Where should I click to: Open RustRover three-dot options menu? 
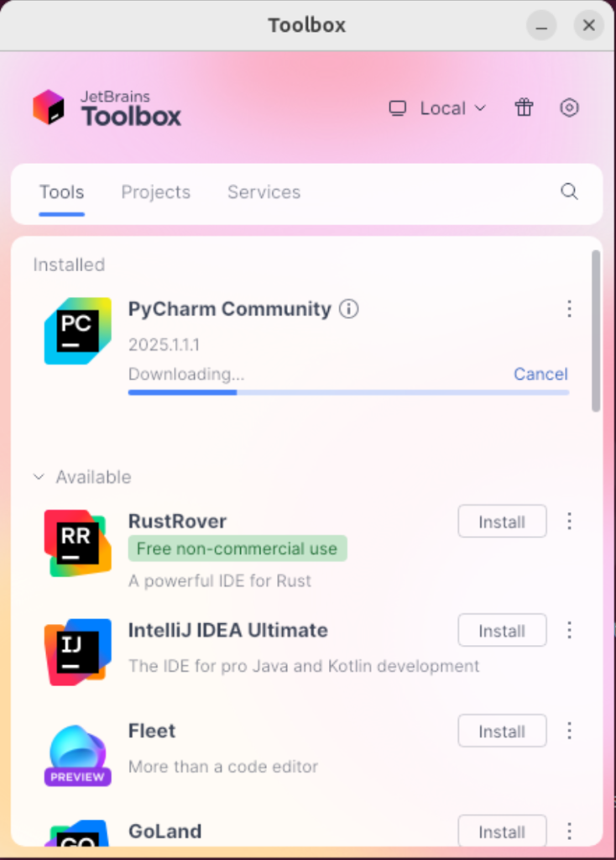(x=569, y=521)
